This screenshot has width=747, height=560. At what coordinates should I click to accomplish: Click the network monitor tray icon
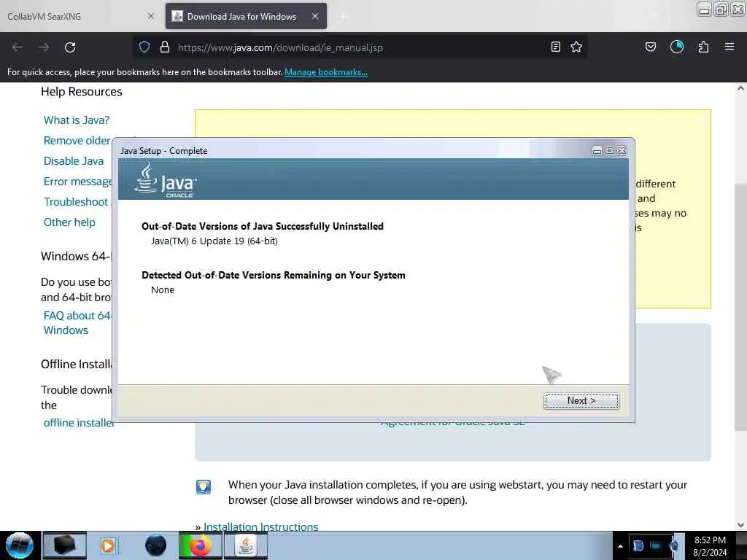tap(656, 545)
